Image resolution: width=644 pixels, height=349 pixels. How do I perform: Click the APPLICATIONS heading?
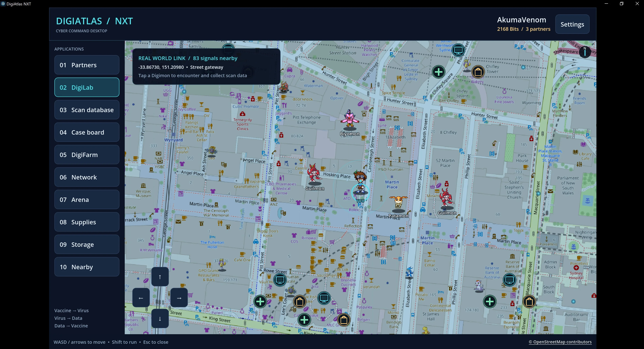69,49
